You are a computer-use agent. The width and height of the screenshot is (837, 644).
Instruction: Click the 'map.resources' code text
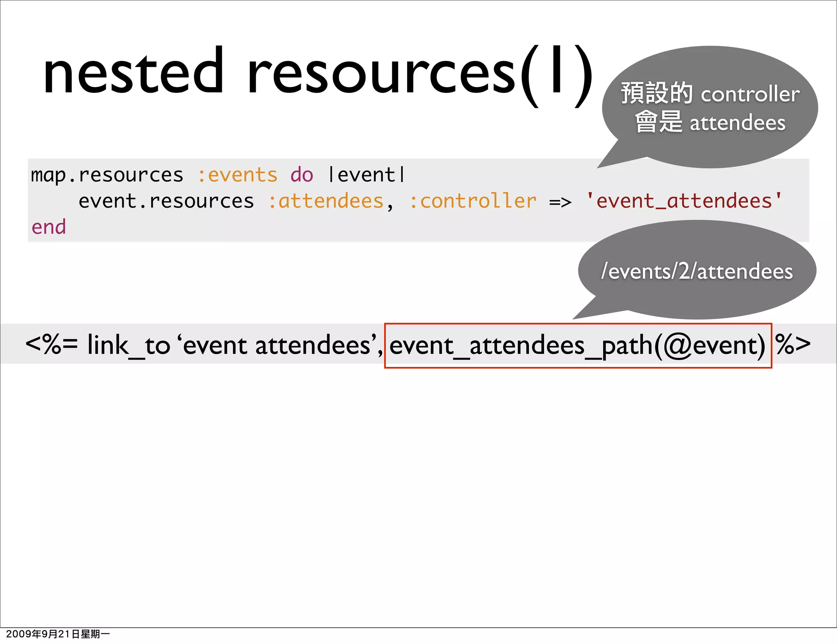point(107,175)
